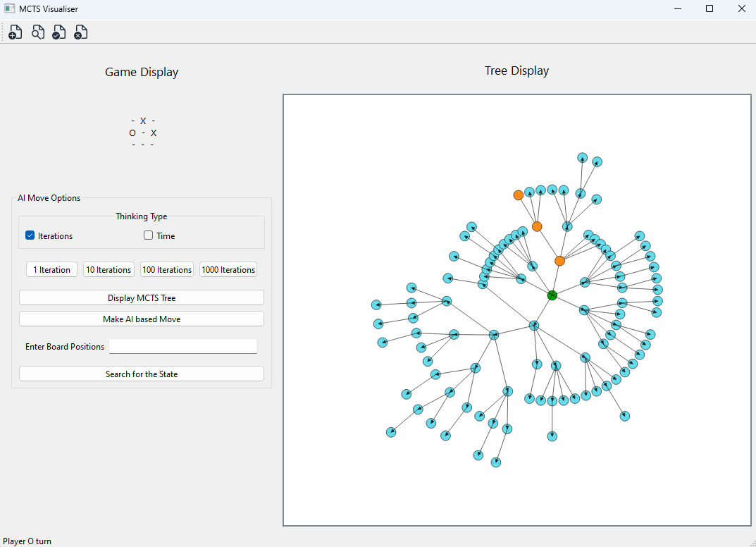Viewport: 756px width, 547px height.
Task: Click the X document toolbar icon
Action: 80,32
